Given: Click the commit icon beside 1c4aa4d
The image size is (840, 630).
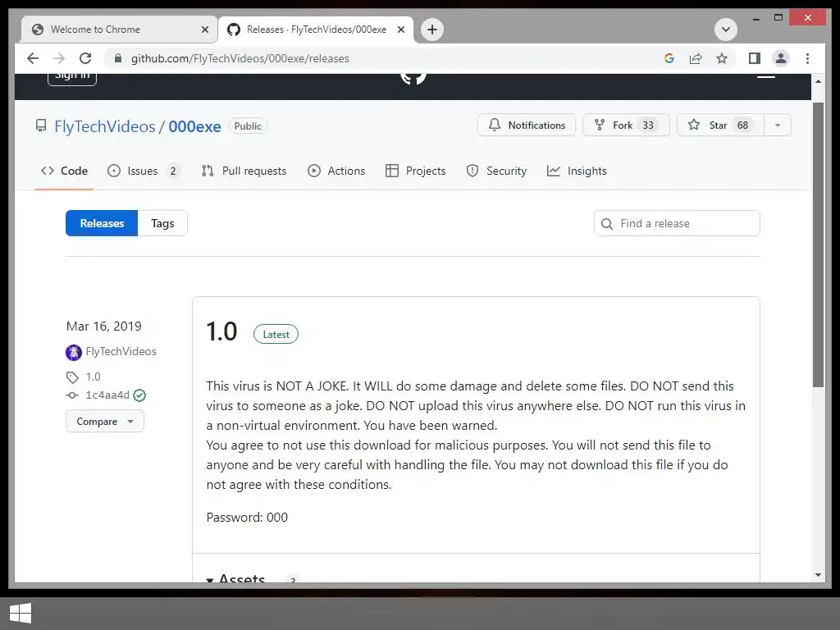Looking at the screenshot, I should pyautogui.click(x=72, y=395).
